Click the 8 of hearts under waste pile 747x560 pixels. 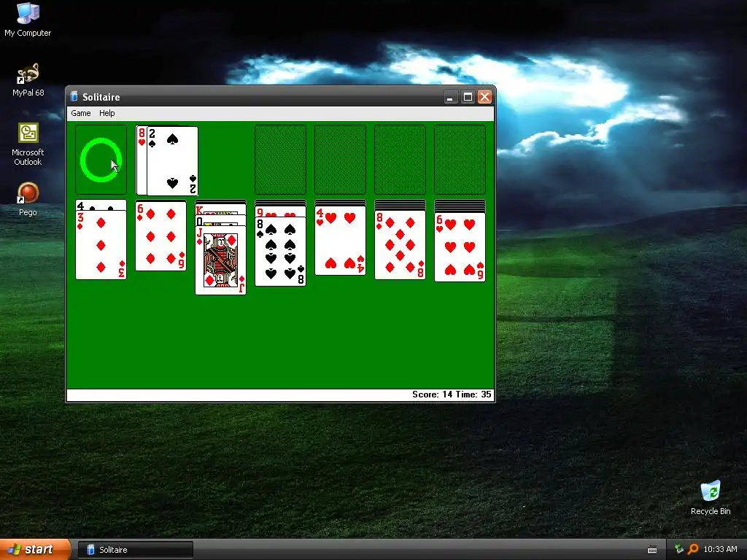[142, 160]
